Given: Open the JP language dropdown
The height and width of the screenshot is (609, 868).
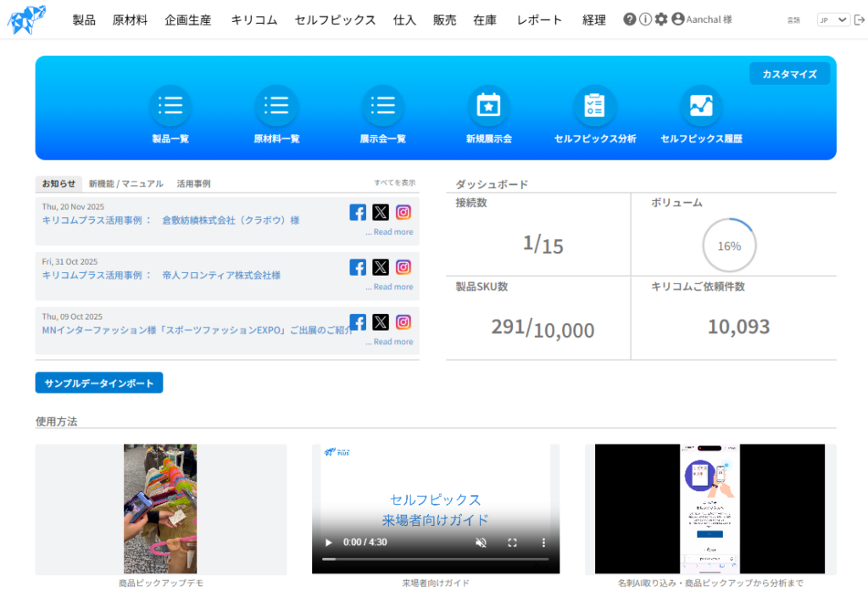Looking at the screenshot, I should (x=832, y=20).
